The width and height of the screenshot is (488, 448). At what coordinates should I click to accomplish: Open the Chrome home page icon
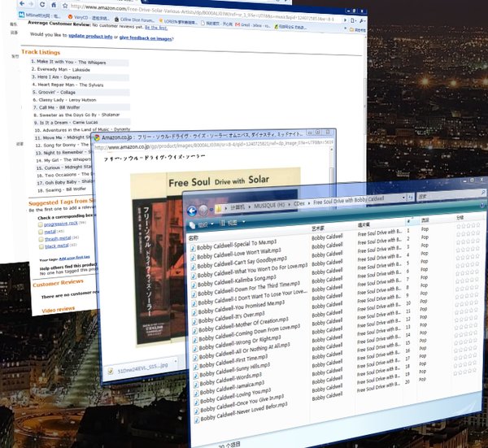(x=54, y=5)
